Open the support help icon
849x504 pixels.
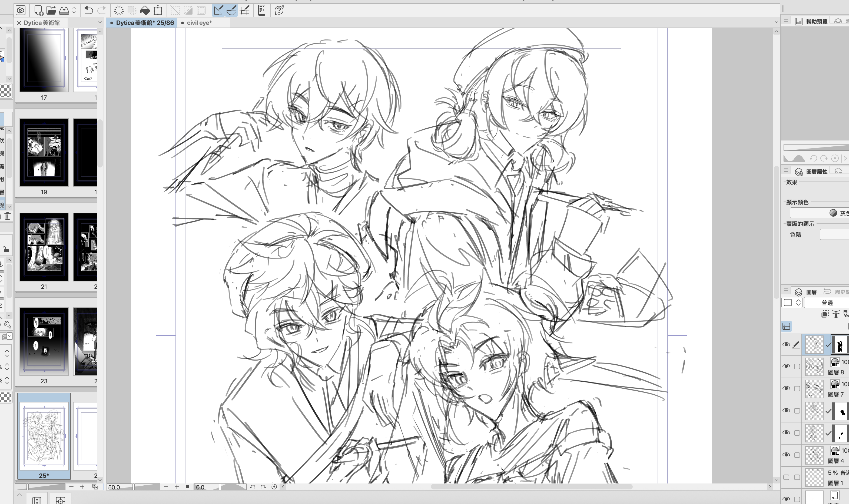pyautogui.click(x=279, y=10)
